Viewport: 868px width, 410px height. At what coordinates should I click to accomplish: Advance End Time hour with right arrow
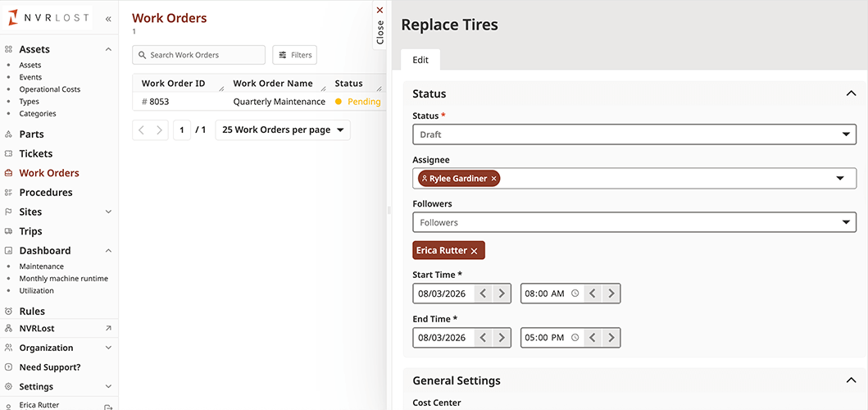611,338
